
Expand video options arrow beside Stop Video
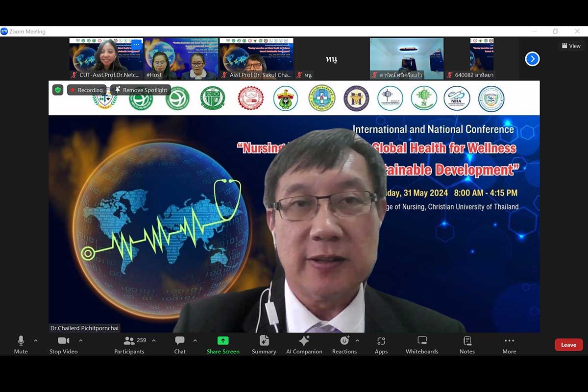click(81, 341)
